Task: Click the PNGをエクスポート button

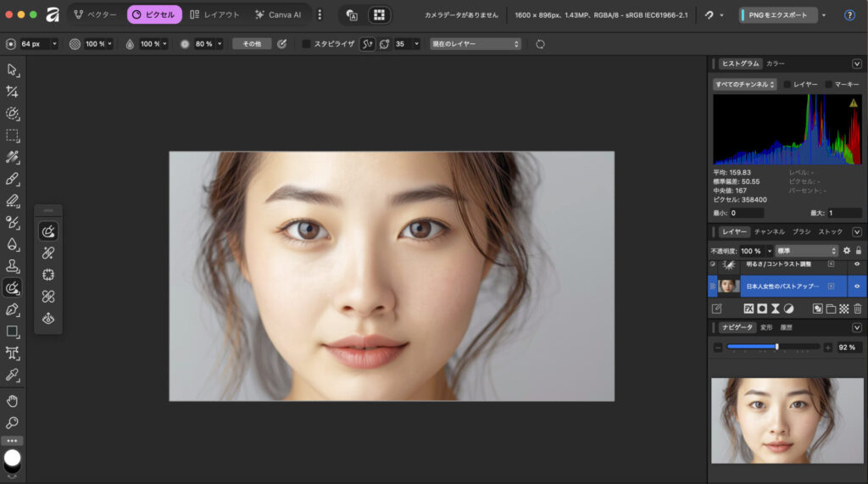Action: [x=778, y=15]
